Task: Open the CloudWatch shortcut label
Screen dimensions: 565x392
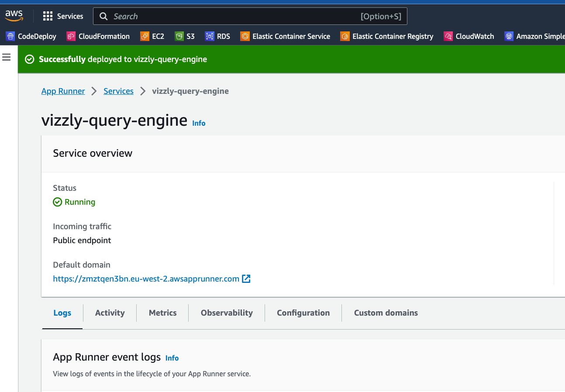Action: tap(475, 36)
